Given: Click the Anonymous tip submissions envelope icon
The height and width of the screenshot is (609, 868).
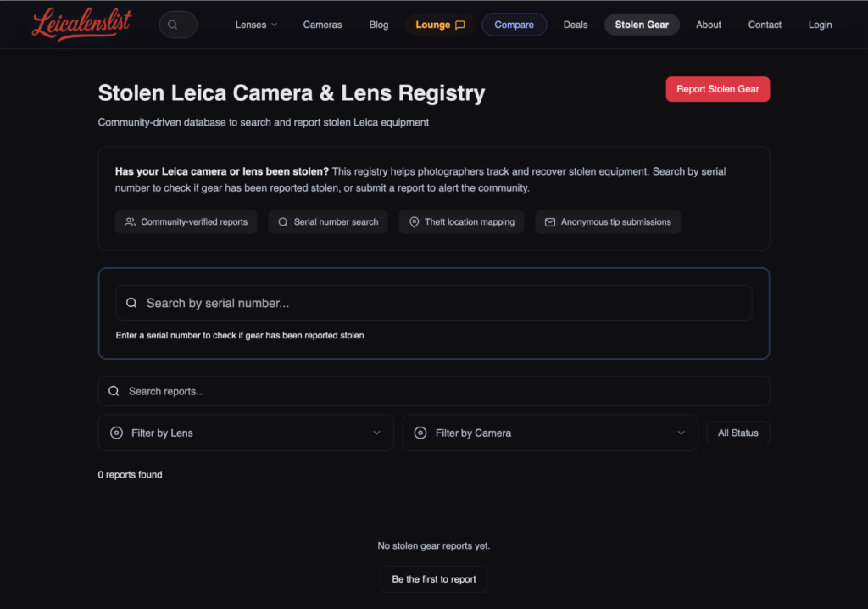Looking at the screenshot, I should coord(550,222).
